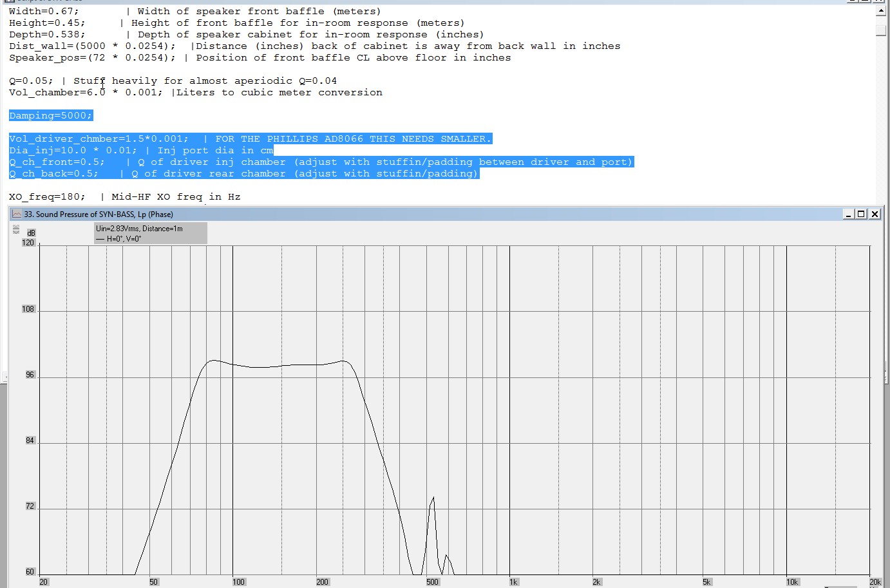Click the Vol_driver_chmber=1.5*0.001 line
The height and width of the screenshot is (588, 890).
coord(251,139)
